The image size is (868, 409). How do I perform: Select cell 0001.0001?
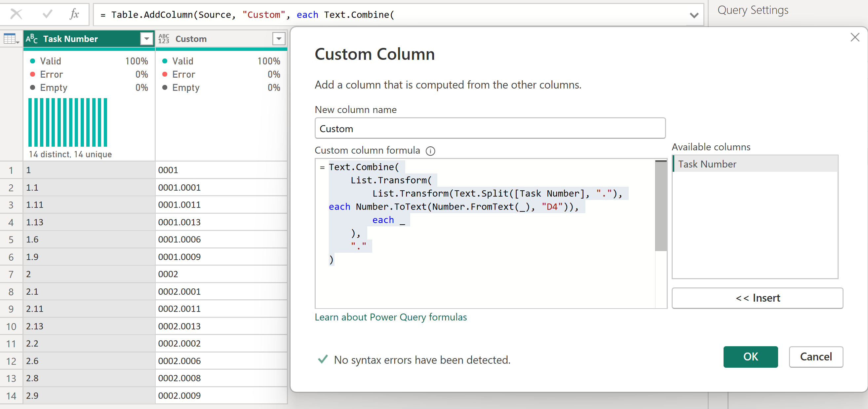[x=221, y=187]
